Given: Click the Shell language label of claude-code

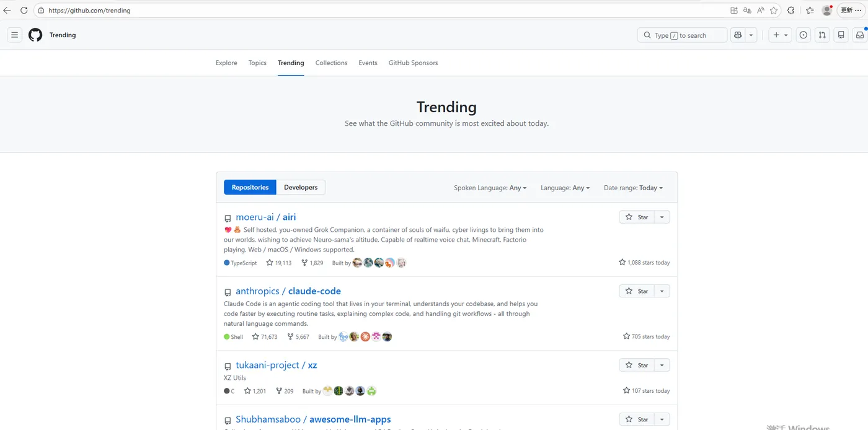Looking at the screenshot, I should click(x=234, y=337).
